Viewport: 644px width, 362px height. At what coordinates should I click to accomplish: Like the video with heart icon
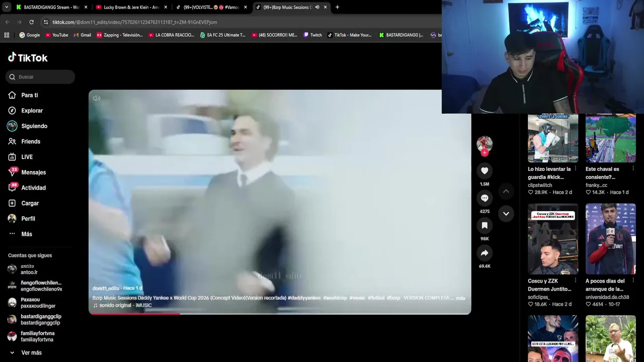coord(485,171)
